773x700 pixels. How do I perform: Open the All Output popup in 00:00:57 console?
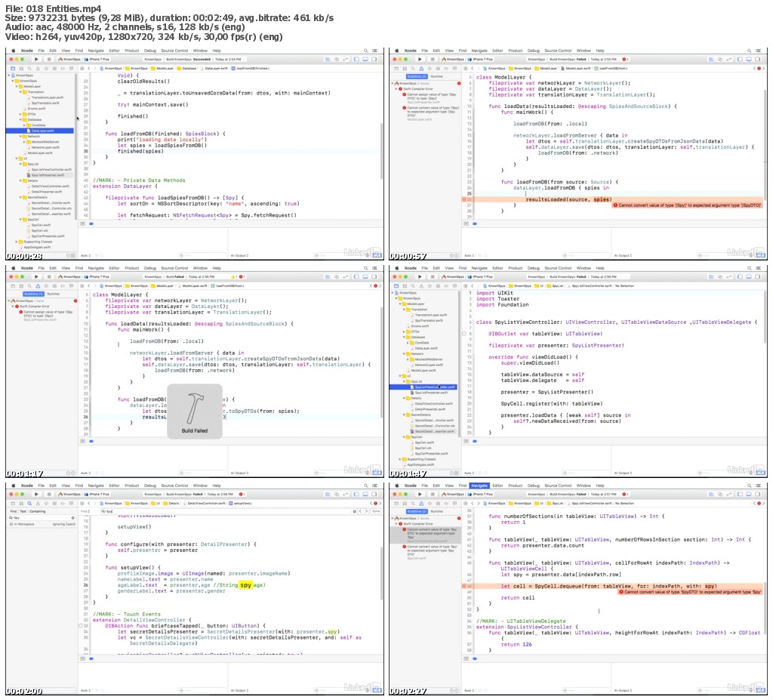pos(624,255)
